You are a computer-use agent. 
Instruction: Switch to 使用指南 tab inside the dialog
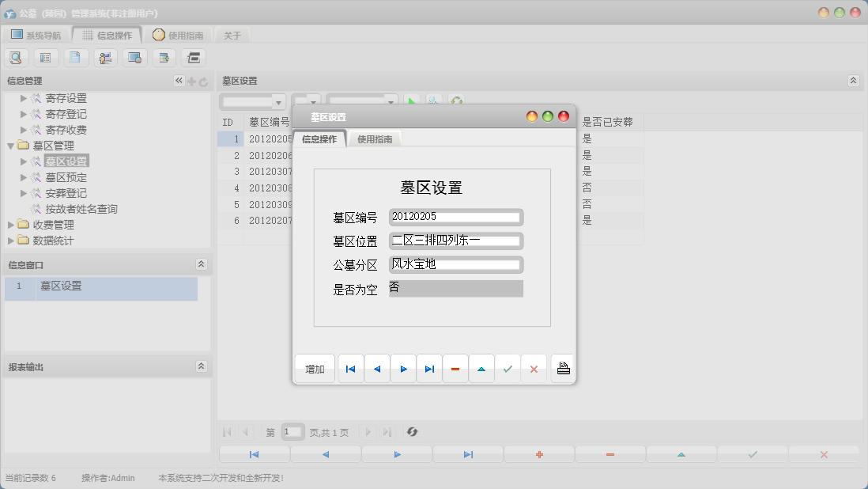(375, 139)
